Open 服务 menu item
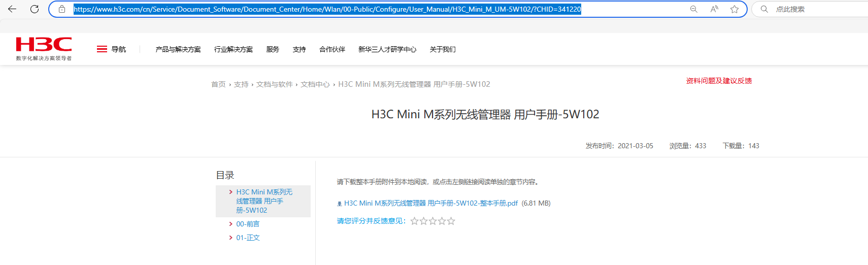The image size is (868, 265). click(273, 49)
